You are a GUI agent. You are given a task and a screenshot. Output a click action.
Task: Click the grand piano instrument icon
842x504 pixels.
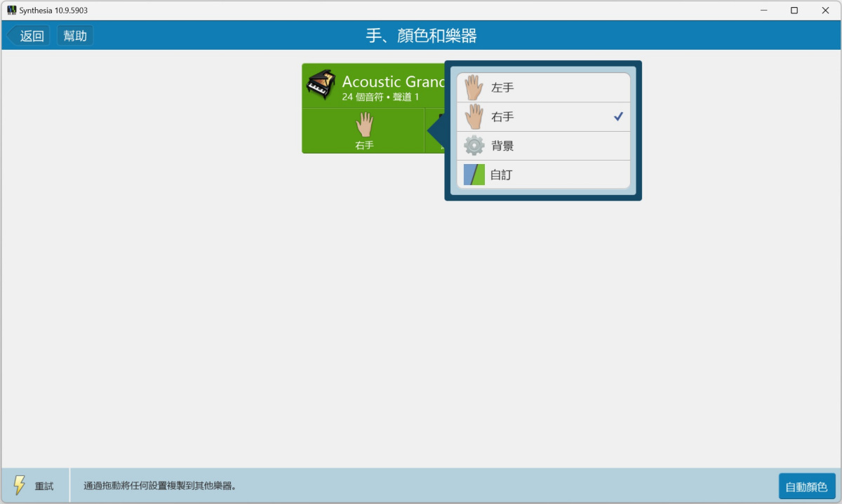(x=321, y=86)
